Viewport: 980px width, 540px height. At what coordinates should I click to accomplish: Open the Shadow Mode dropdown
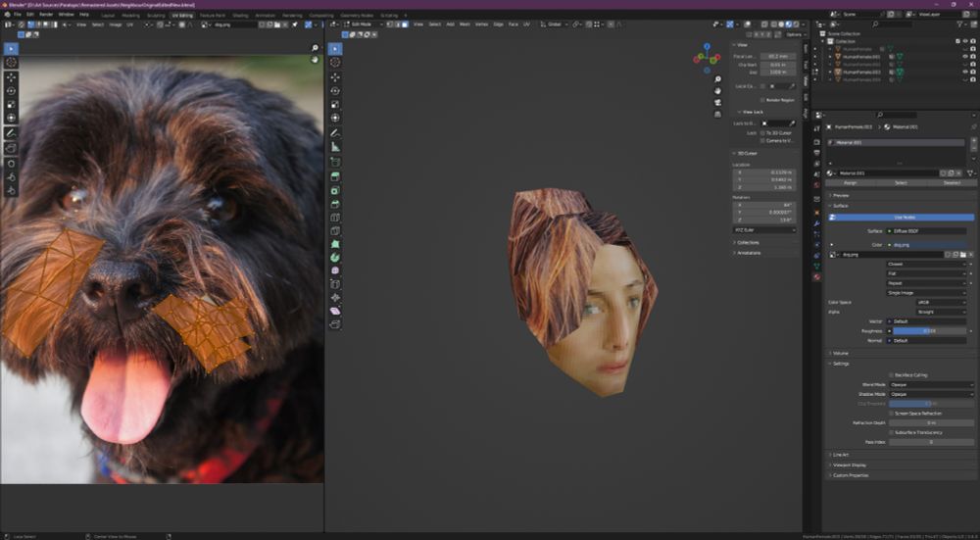pos(931,394)
